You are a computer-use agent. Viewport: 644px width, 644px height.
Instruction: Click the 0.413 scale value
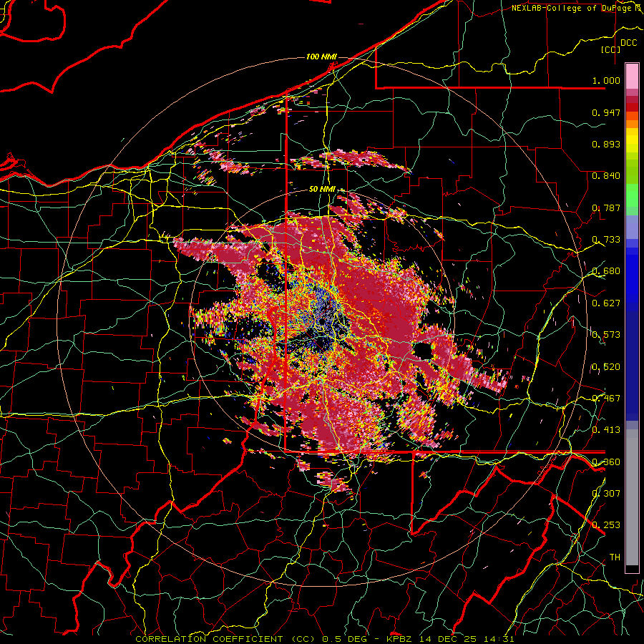point(606,430)
